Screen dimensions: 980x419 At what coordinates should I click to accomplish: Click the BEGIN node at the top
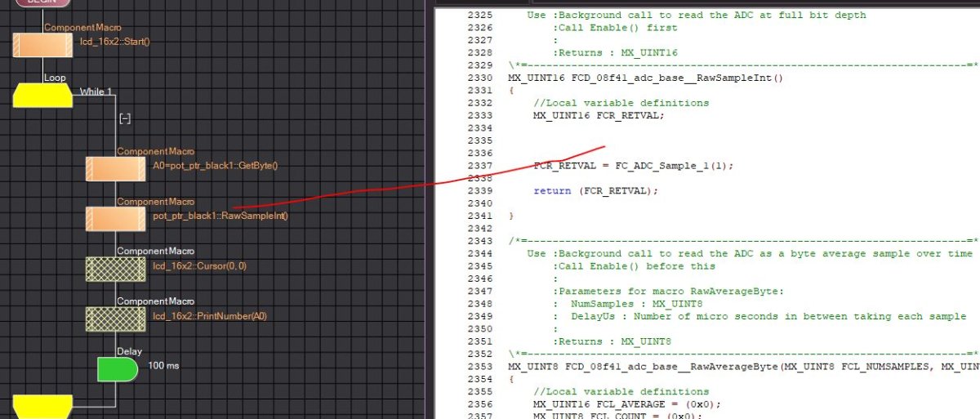[x=42, y=3]
